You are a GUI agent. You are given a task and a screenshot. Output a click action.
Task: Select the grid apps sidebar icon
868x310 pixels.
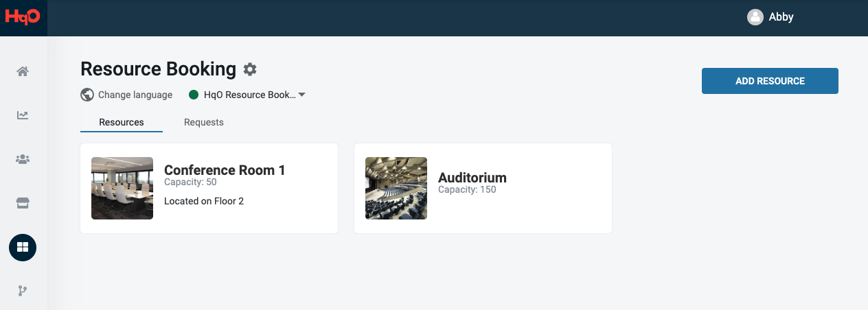[x=23, y=247]
